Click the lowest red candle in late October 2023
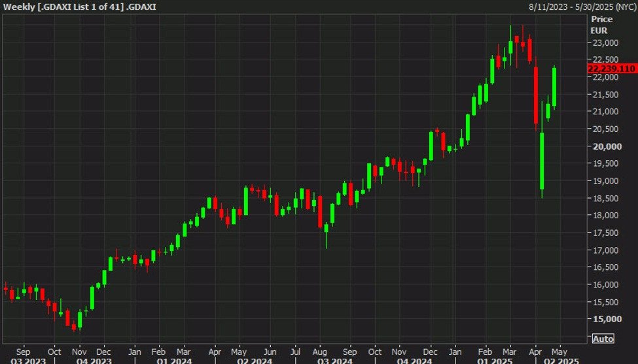The height and width of the screenshot is (364, 638). [x=74, y=325]
